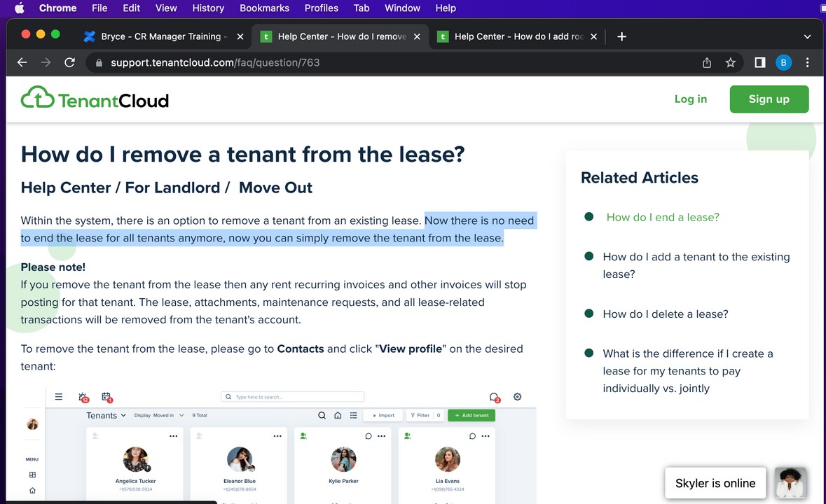Open the Apple menu
This screenshot has height=504, width=826.
point(19,8)
